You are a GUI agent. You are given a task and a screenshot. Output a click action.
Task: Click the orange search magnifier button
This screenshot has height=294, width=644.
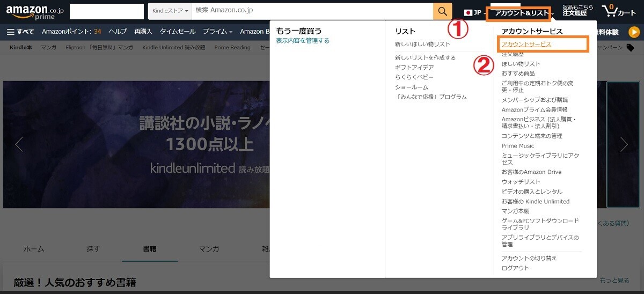(442, 11)
